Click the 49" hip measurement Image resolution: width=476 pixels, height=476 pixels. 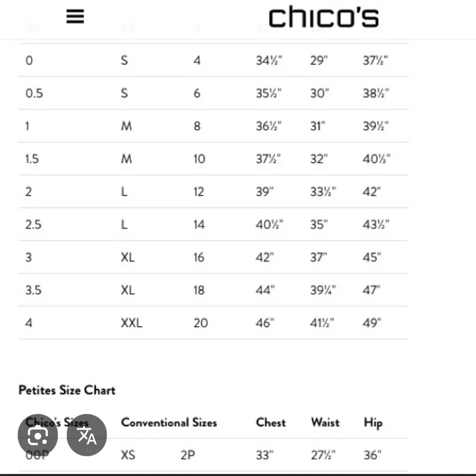pos(372,323)
